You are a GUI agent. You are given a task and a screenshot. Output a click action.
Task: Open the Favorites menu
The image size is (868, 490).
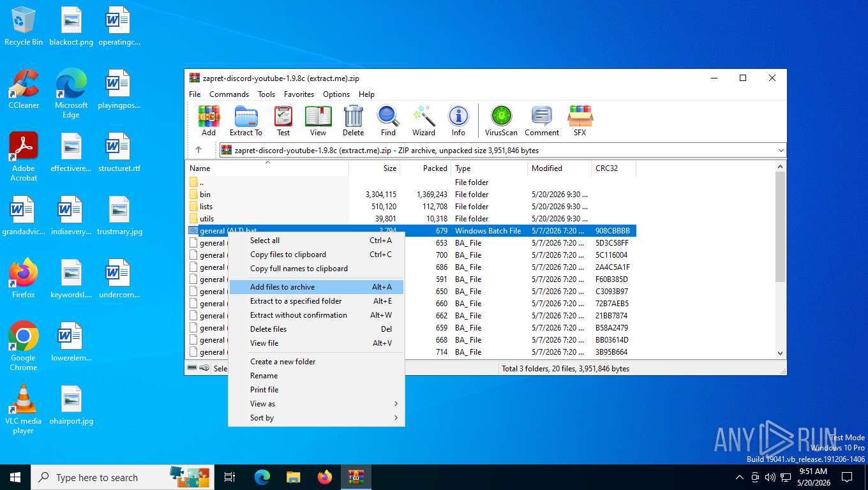click(299, 94)
